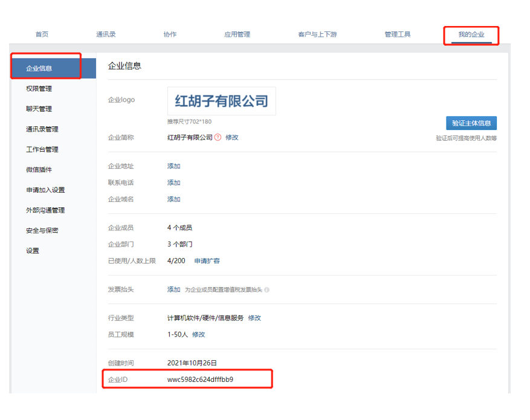Click 修改 next to 员工规模

tap(198, 335)
